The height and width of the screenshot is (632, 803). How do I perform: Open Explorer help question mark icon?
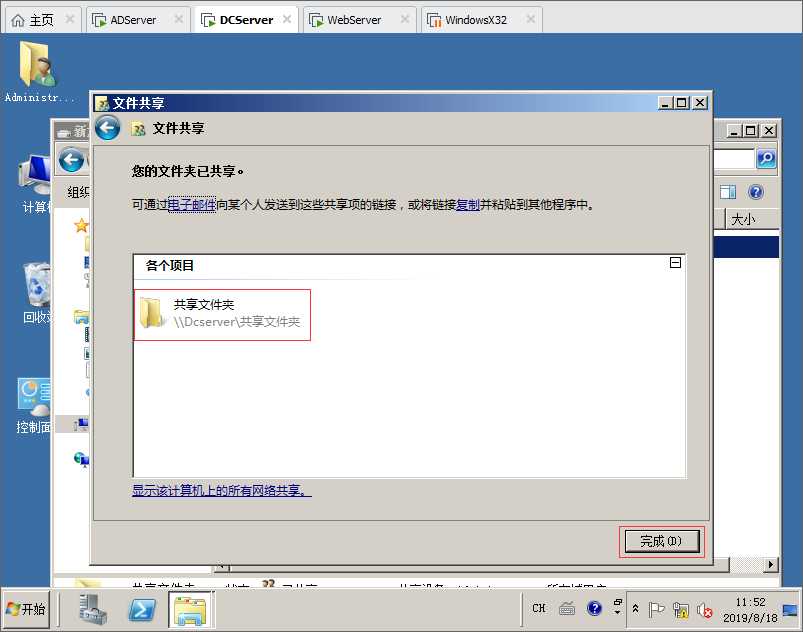tap(755, 192)
